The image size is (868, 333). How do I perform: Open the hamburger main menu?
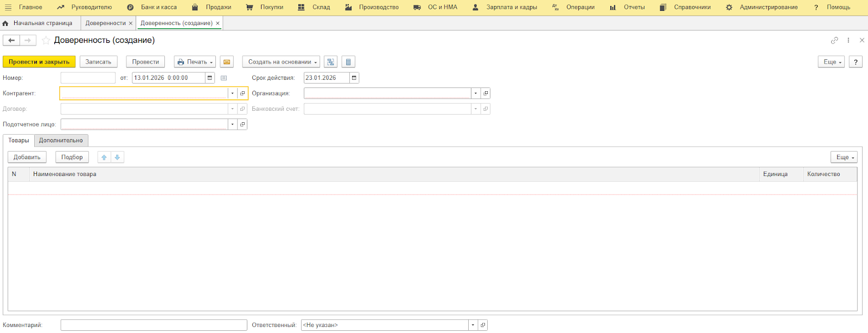click(x=8, y=7)
